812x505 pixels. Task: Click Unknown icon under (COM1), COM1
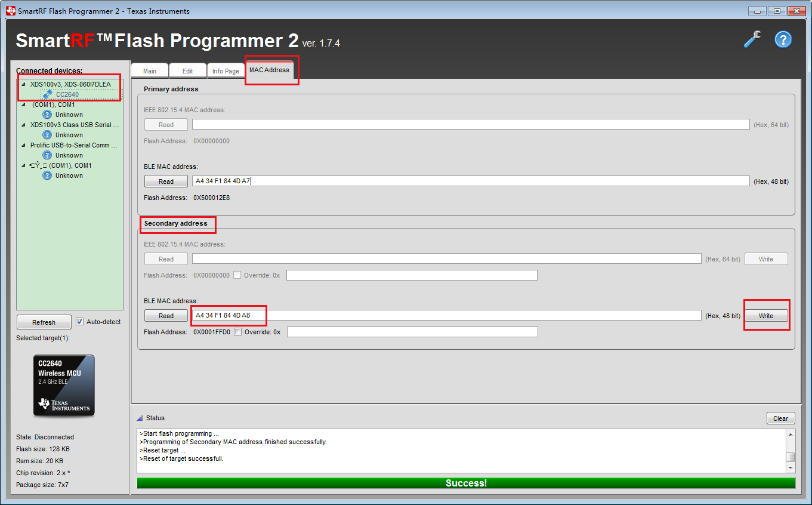[48, 115]
